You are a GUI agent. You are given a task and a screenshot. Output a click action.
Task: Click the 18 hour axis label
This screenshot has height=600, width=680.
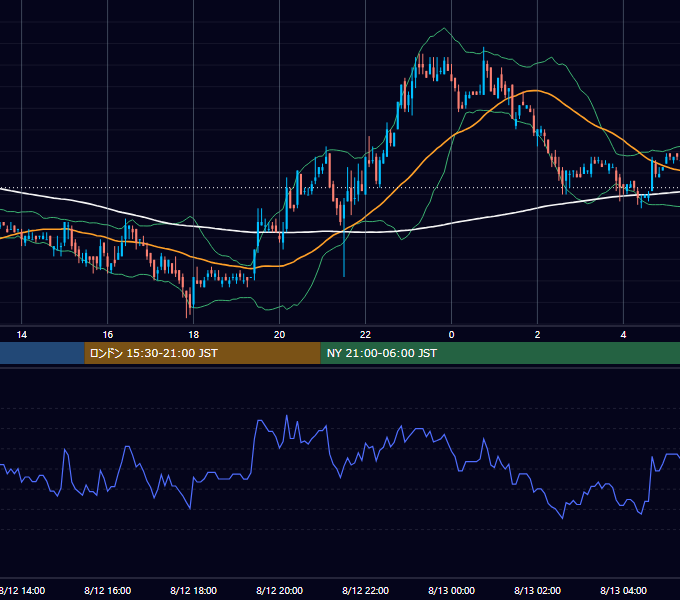coord(193,335)
